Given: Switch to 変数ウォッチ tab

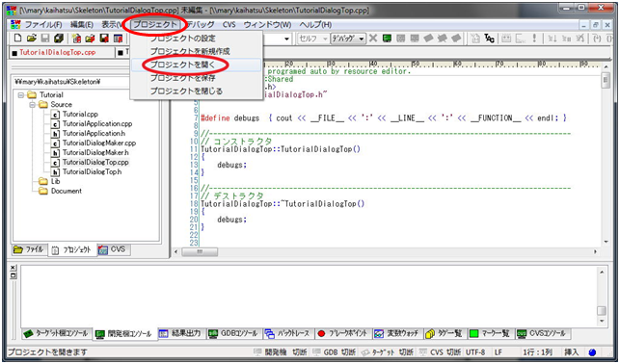Looking at the screenshot, I should 397,333.
